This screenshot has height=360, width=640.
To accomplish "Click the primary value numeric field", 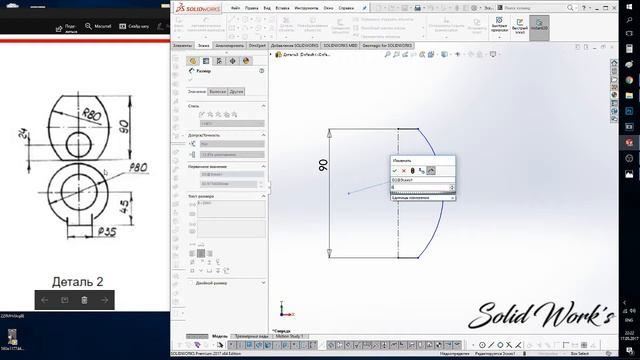I will [229, 184].
